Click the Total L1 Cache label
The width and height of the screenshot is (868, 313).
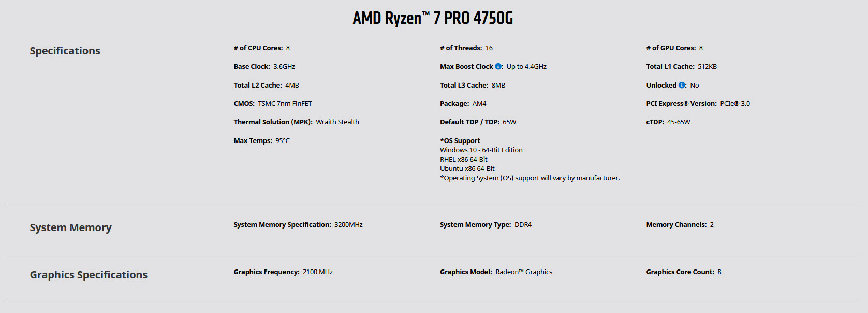[x=670, y=67]
